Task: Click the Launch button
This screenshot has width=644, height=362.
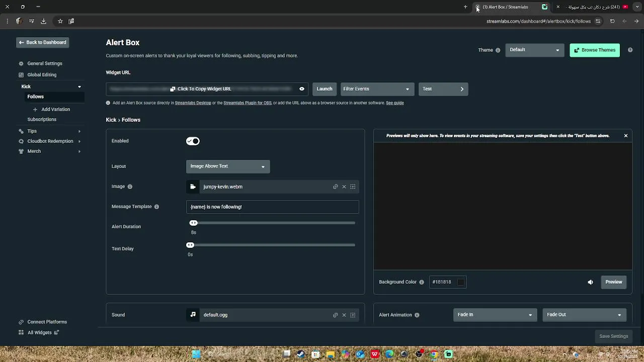Action: coord(325,89)
